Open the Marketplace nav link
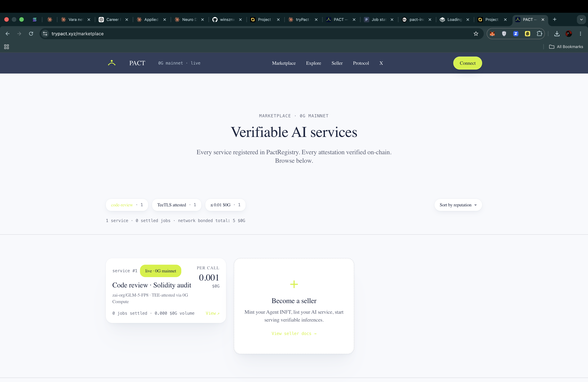Image resolution: width=588 pixels, height=382 pixels. point(284,63)
